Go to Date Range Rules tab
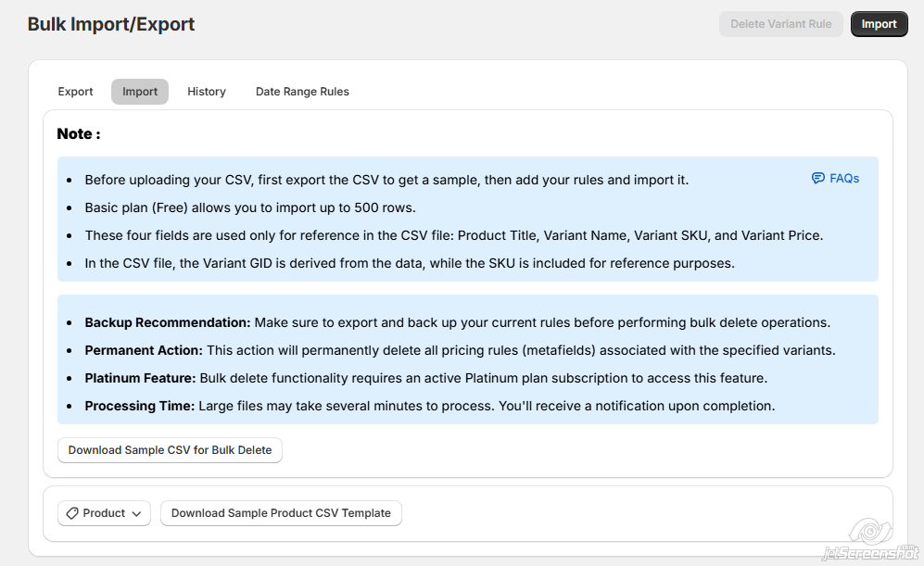924x566 pixels. 302,92
